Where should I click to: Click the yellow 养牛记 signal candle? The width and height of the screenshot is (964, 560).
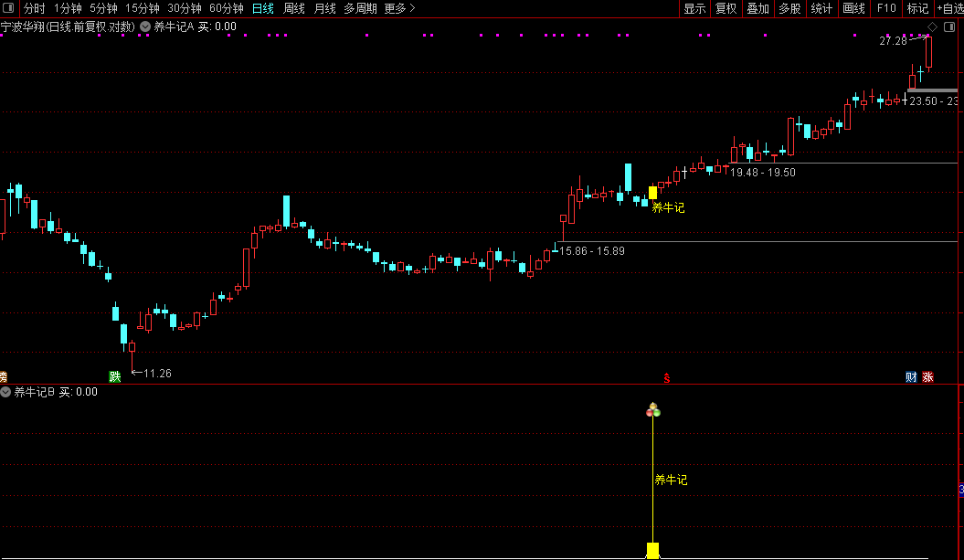[x=653, y=193]
